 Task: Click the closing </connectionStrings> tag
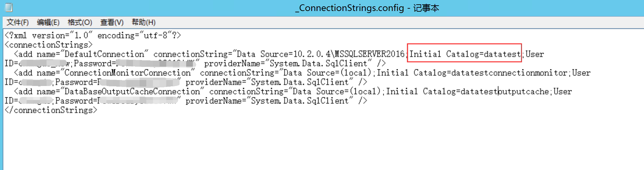click(x=51, y=110)
